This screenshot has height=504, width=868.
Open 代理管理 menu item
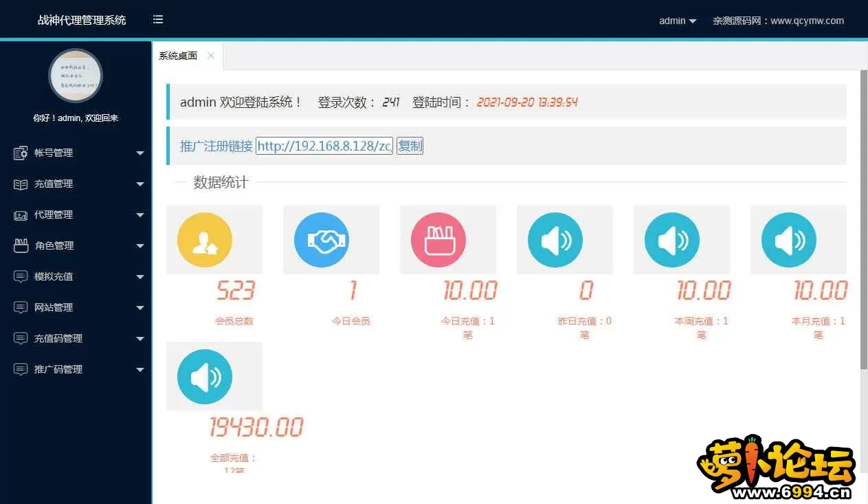[x=76, y=215]
